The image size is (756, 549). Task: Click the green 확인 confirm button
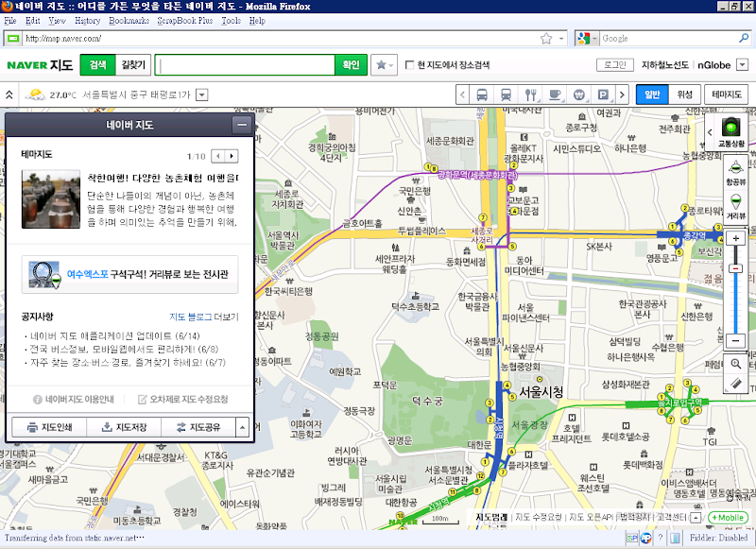[x=351, y=65]
